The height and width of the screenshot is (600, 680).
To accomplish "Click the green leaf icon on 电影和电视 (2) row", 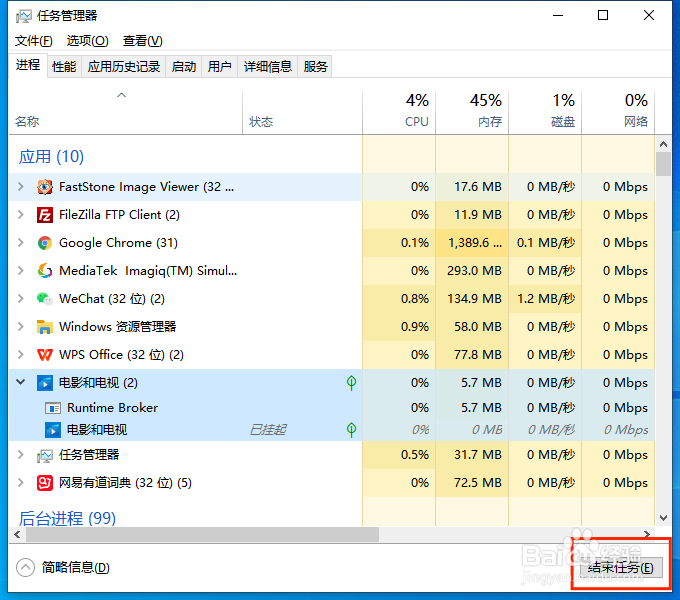I will 351,382.
